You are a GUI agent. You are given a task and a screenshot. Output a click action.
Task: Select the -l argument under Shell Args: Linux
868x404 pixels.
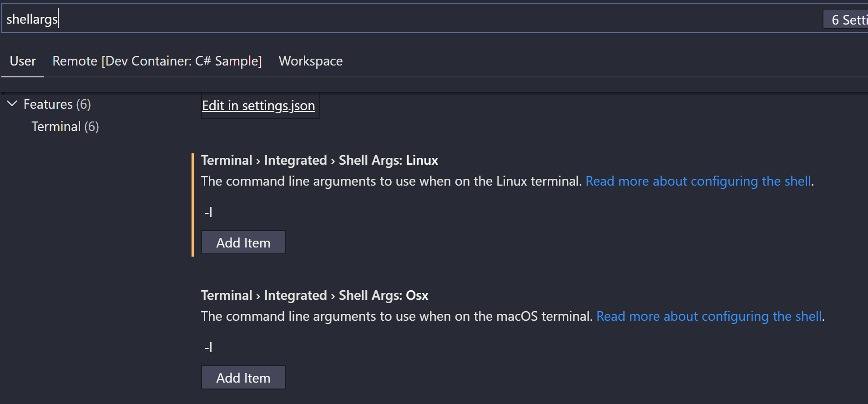(208, 211)
